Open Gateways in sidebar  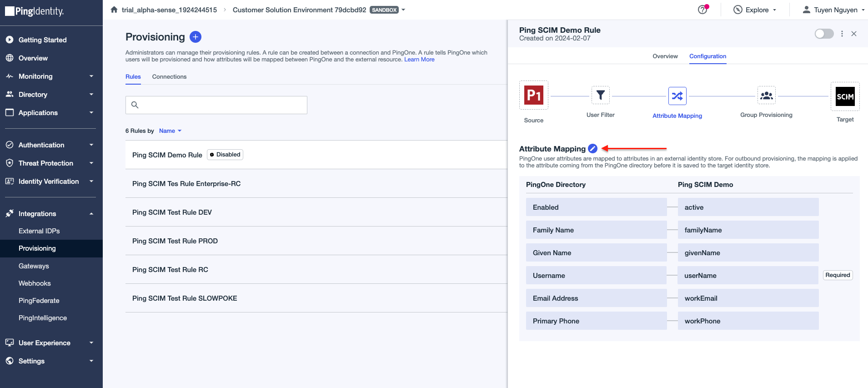[x=34, y=266]
